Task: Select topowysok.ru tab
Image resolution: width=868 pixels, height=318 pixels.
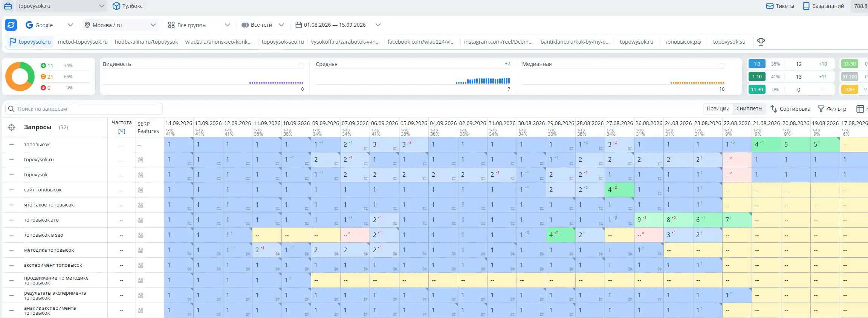Action: pos(636,42)
